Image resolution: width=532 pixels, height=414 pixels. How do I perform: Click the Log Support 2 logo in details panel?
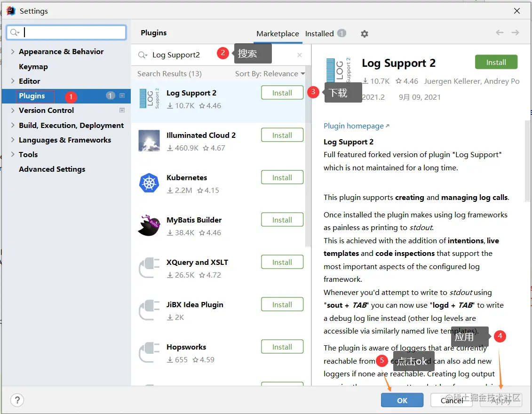[338, 70]
